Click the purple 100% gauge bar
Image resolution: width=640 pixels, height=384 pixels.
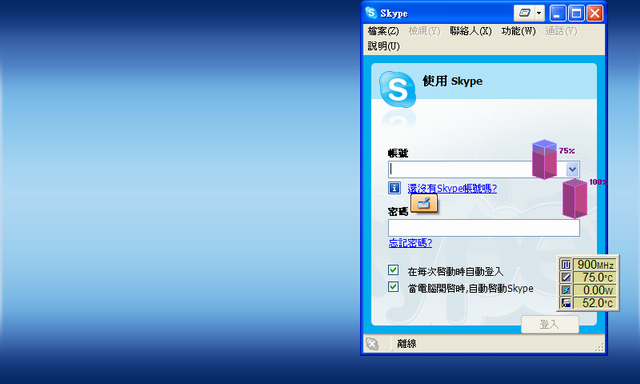575,199
